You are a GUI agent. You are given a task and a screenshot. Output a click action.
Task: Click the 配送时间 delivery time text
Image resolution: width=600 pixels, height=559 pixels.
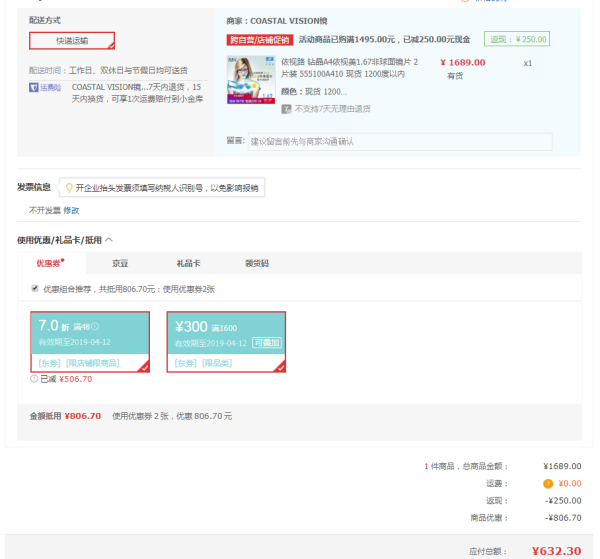(108, 70)
